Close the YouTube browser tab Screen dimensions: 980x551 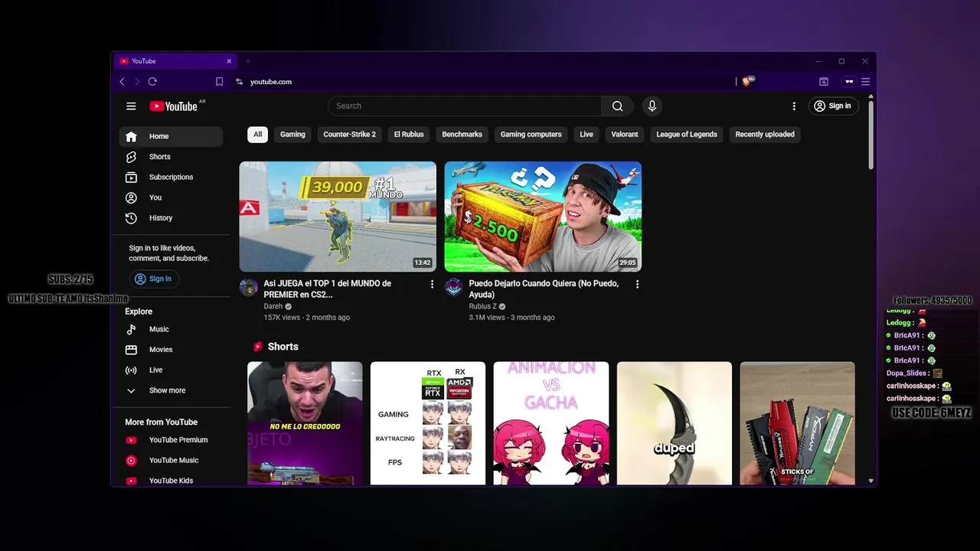pyautogui.click(x=228, y=61)
